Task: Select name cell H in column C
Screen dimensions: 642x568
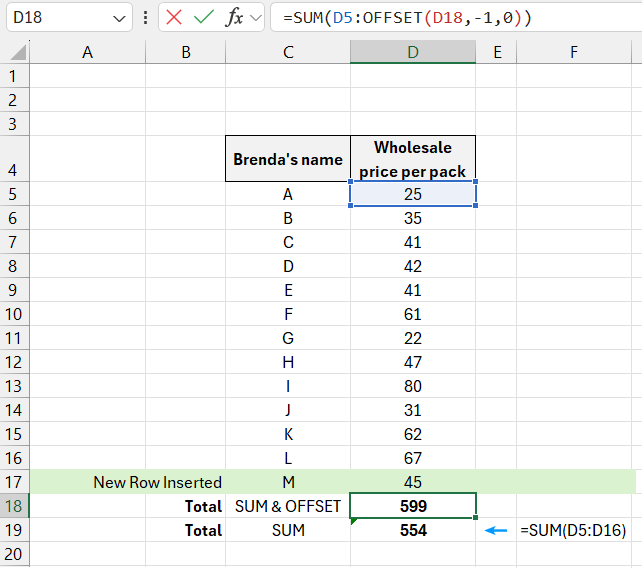Action: (288, 362)
